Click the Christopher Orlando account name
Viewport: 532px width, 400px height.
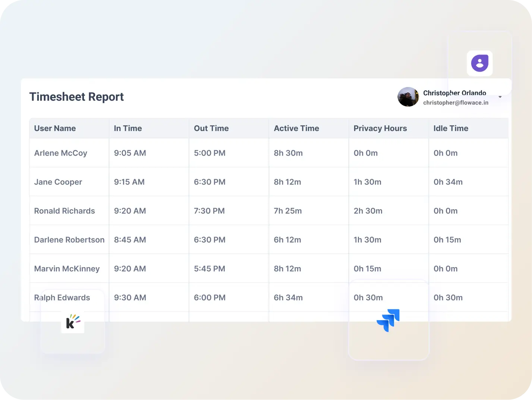tap(454, 93)
